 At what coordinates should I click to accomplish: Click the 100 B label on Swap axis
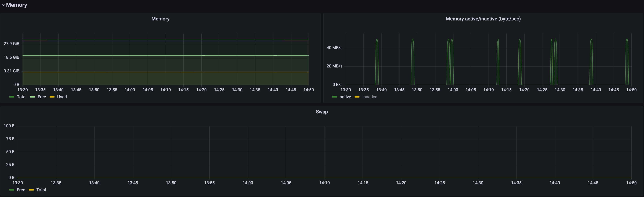(x=9, y=126)
